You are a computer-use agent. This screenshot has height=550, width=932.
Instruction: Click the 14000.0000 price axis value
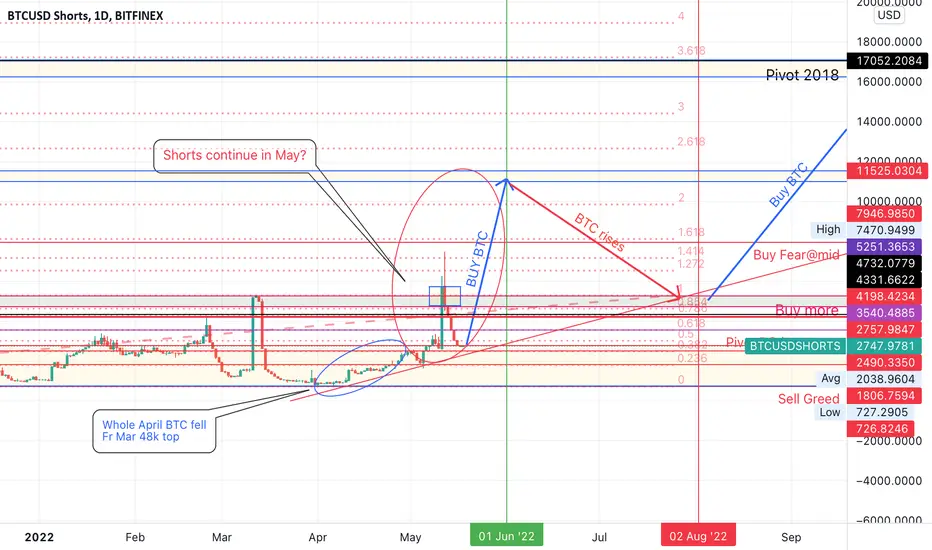[x=889, y=121]
